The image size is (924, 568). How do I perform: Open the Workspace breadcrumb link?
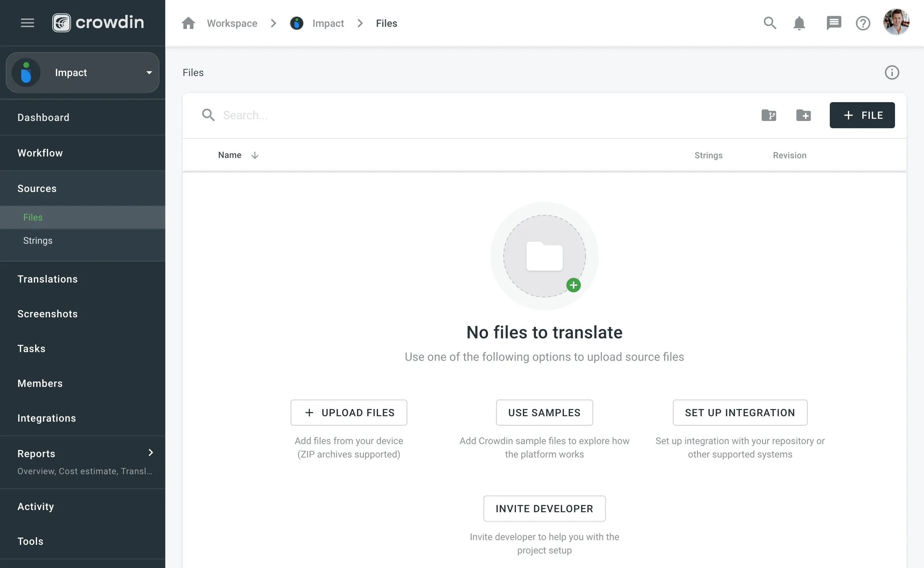(232, 23)
